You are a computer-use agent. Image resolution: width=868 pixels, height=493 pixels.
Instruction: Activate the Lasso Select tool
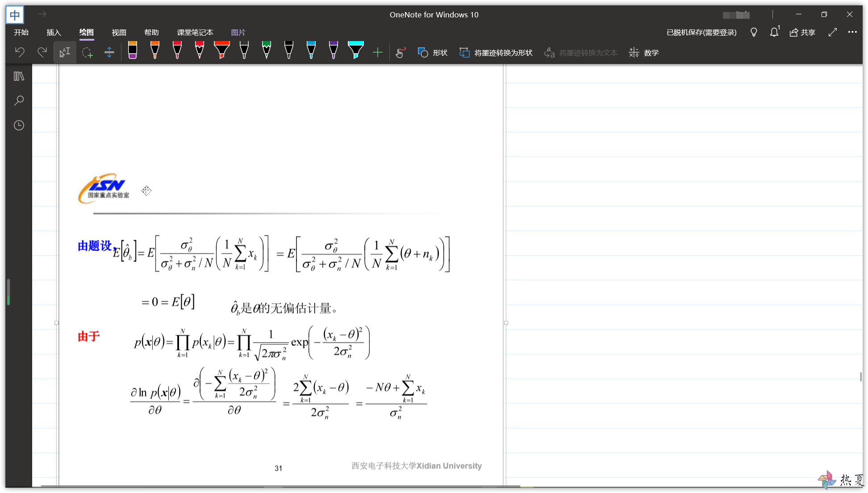tap(87, 52)
